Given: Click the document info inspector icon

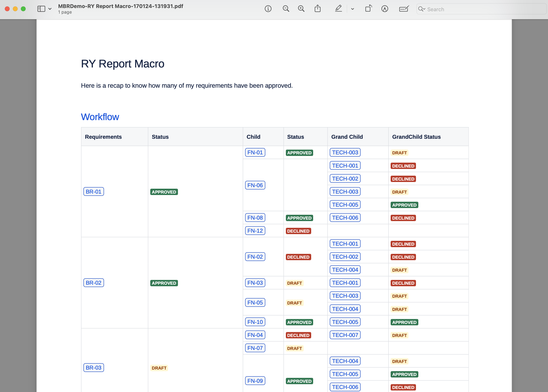Looking at the screenshot, I should 268,9.
